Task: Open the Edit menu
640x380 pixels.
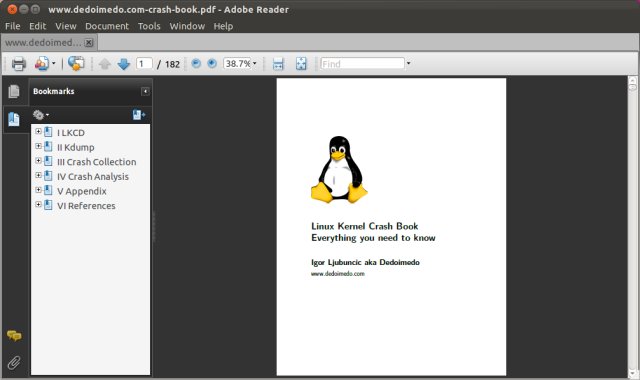Action: [x=38, y=26]
